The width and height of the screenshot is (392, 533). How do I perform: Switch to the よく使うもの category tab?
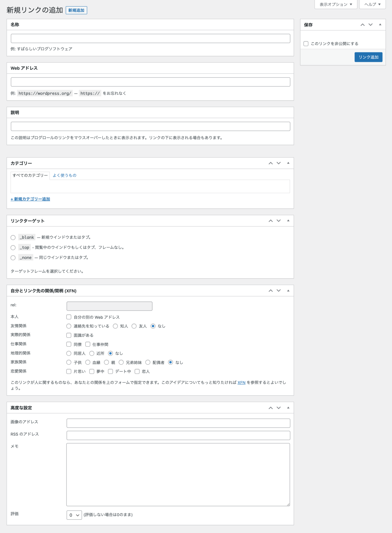click(x=64, y=175)
